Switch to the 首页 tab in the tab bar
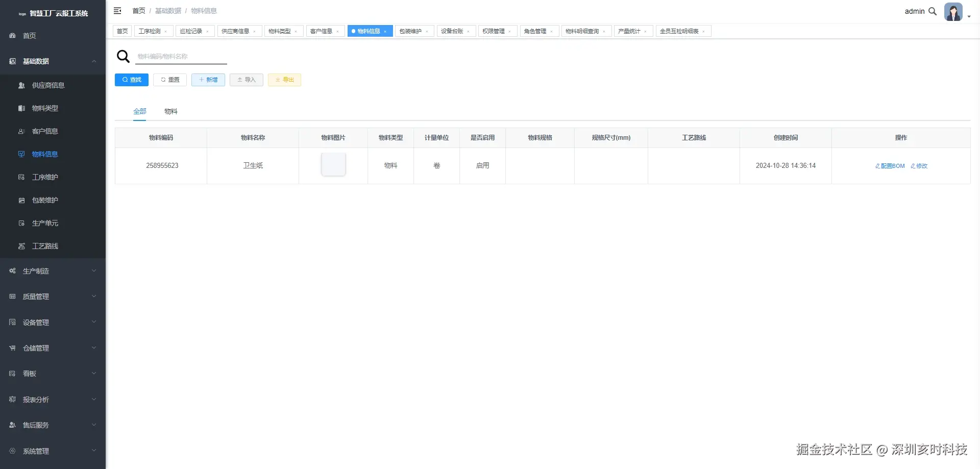980x469 pixels. 122,31
